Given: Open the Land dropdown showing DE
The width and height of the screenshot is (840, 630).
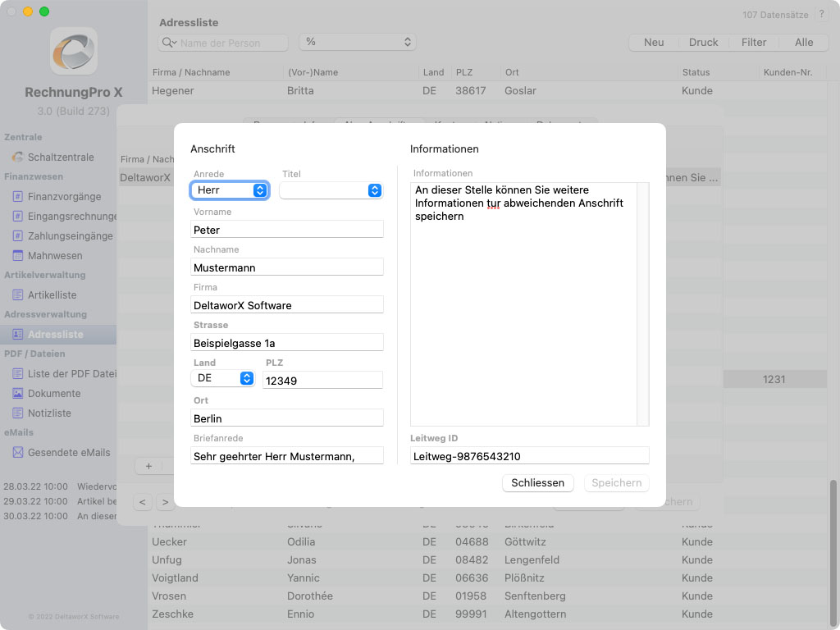Looking at the screenshot, I should 222,378.
